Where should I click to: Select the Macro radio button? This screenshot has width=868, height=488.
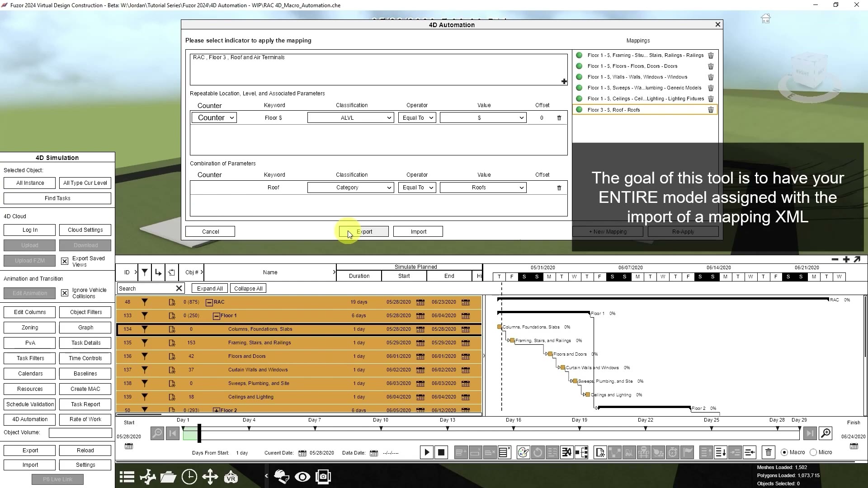(x=784, y=452)
